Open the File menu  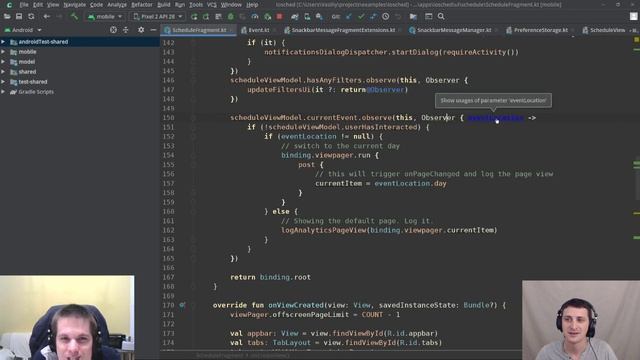(24, 5)
